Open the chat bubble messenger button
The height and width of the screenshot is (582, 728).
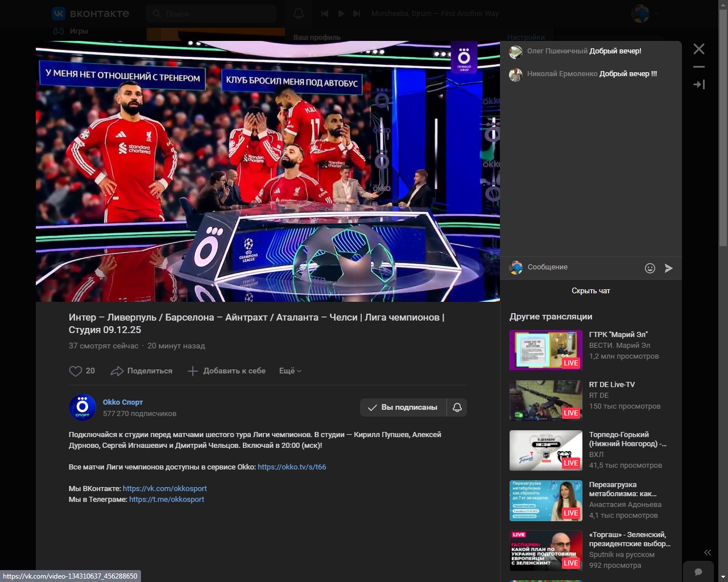[698, 572]
